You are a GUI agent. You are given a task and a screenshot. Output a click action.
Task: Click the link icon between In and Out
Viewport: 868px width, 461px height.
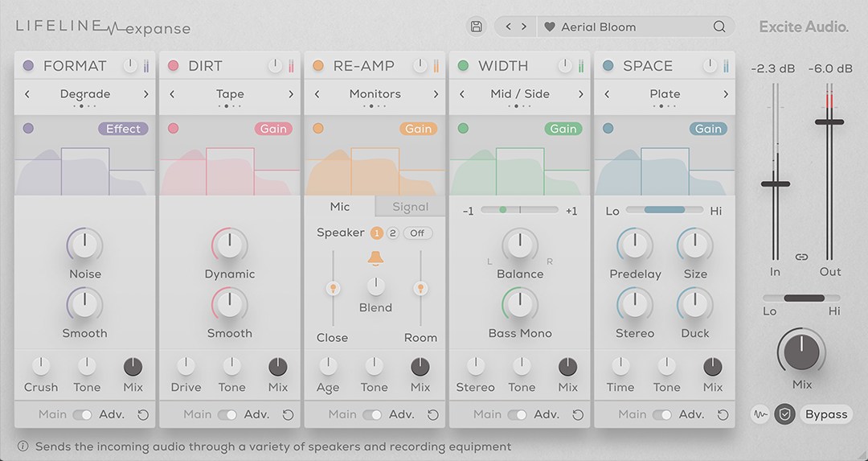coord(801,257)
